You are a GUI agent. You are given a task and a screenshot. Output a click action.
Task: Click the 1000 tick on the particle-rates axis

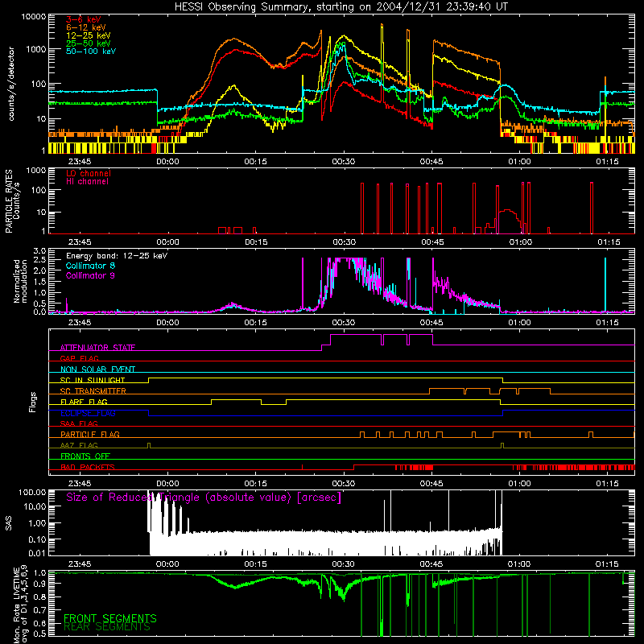(36, 171)
